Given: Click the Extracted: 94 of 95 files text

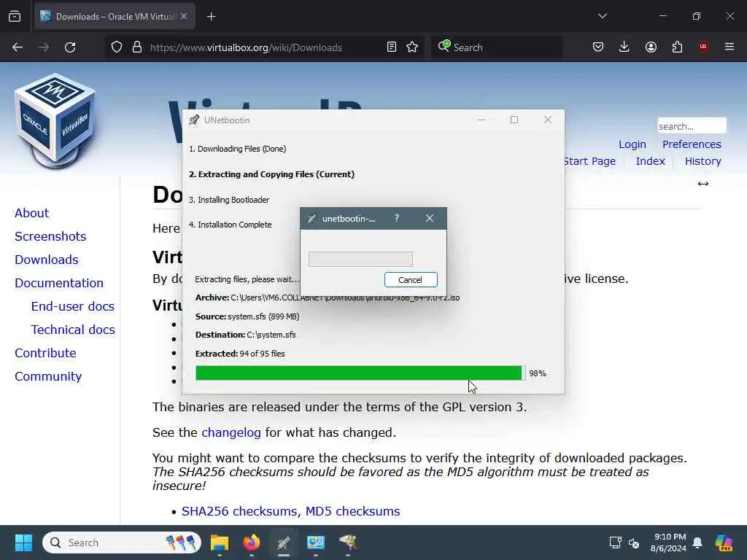Looking at the screenshot, I should click(240, 354).
